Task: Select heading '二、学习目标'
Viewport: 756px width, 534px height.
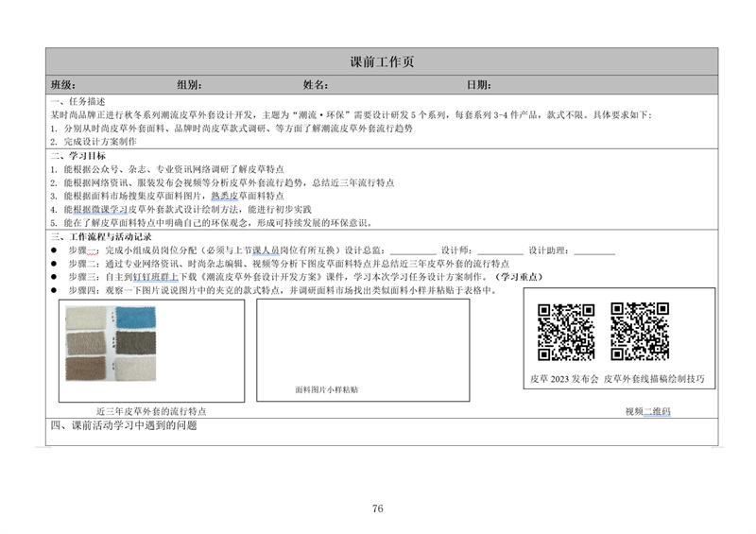Action: [77, 155]
